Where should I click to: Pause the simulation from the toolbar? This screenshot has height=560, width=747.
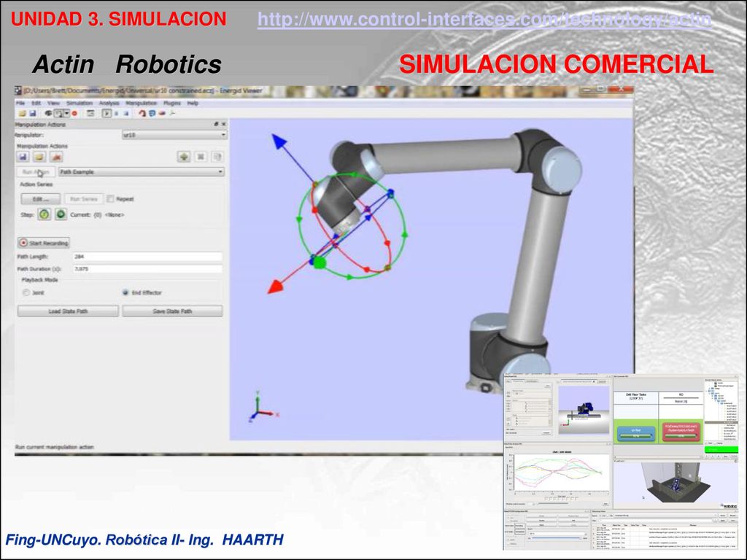click(116, 113)
